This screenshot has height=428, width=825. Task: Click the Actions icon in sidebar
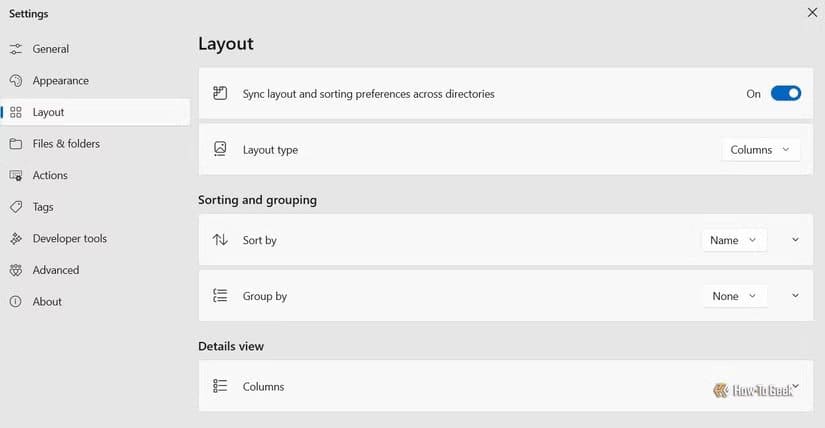tap(16, 175)
